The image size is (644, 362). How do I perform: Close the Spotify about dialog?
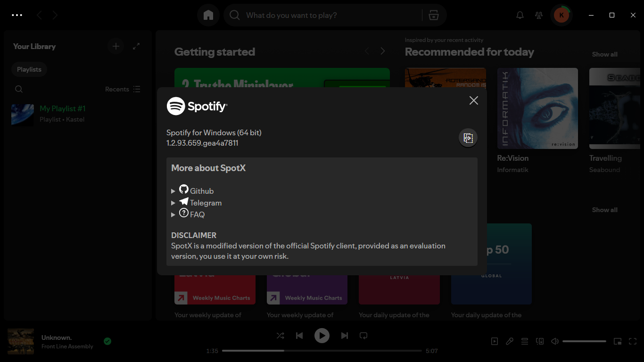[474, 100]
